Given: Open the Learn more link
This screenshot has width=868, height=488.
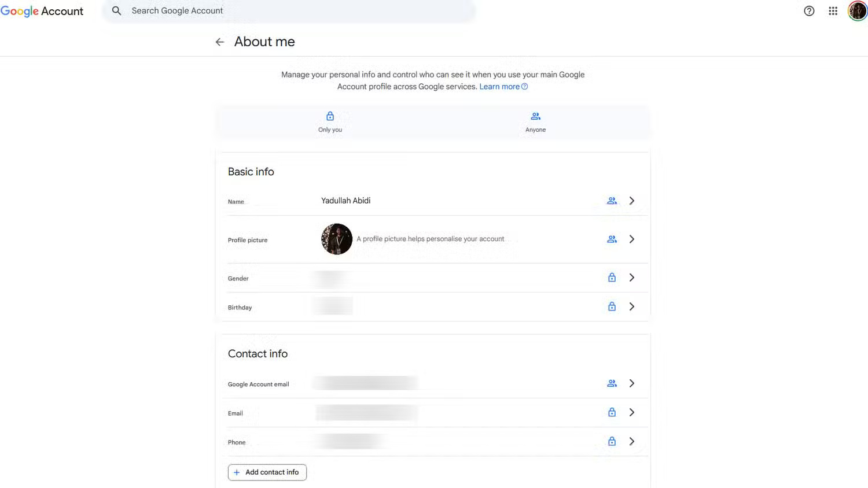Looking at the screenshot, I should 499,86.
